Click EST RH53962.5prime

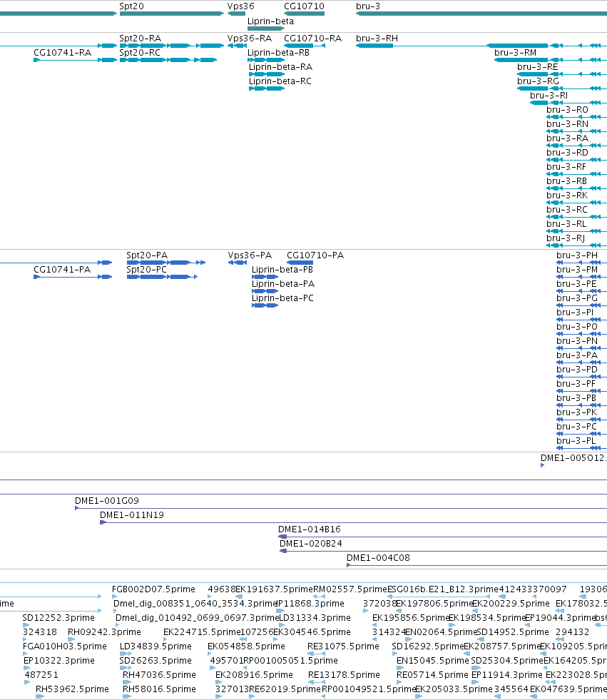click(x=40, y=696)
